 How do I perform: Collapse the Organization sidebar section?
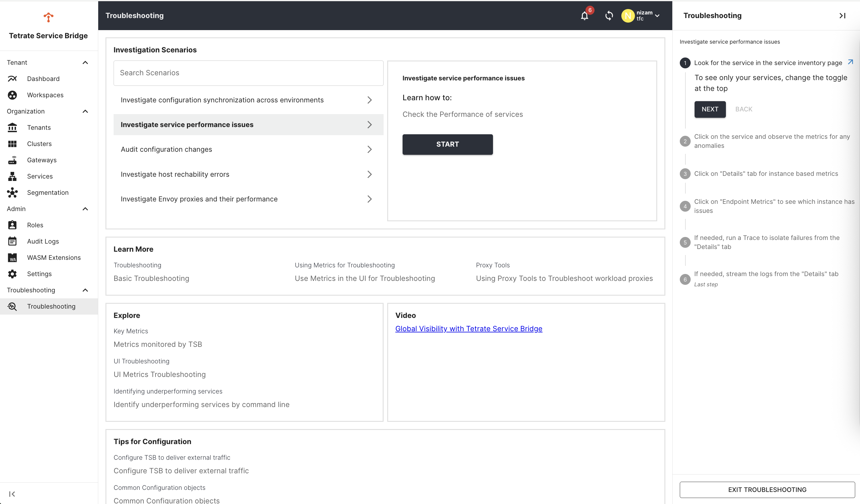85,111
